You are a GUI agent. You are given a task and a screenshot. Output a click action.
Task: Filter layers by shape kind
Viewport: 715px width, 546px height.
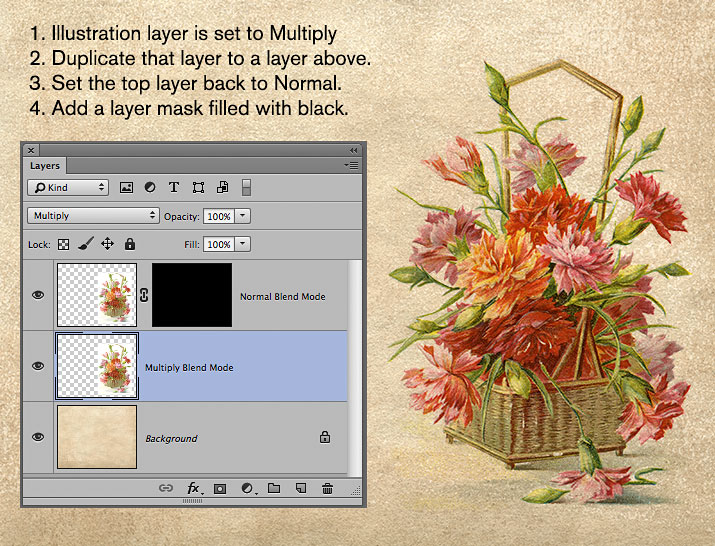click(x=198, y=187)
